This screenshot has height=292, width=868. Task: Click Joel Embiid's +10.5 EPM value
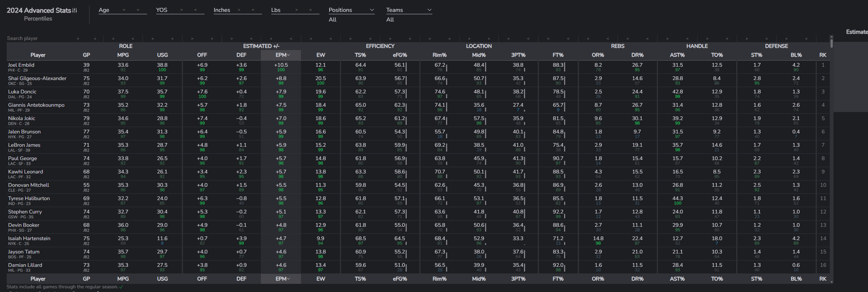tap(281, 65)
